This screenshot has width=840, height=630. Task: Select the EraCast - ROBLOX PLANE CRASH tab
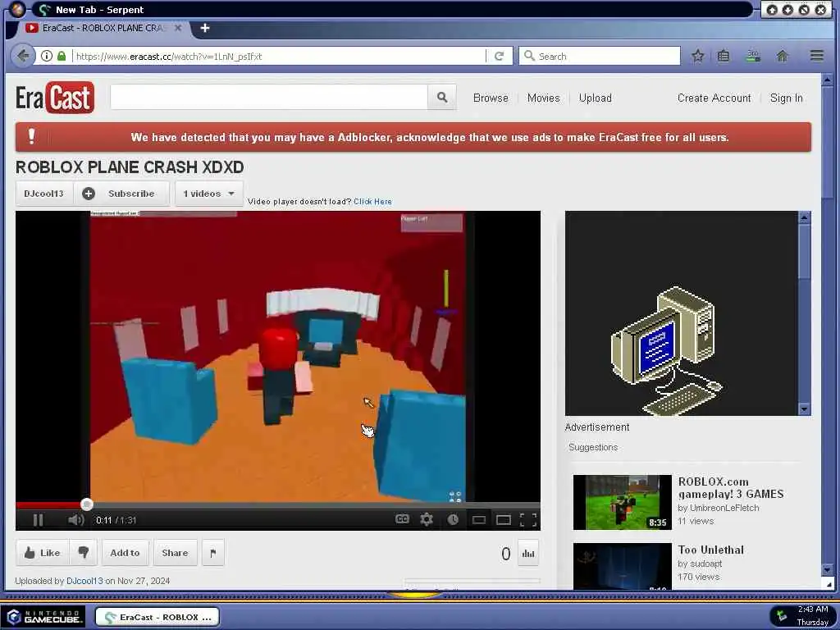pyautogui.click(x=102, y=28)
